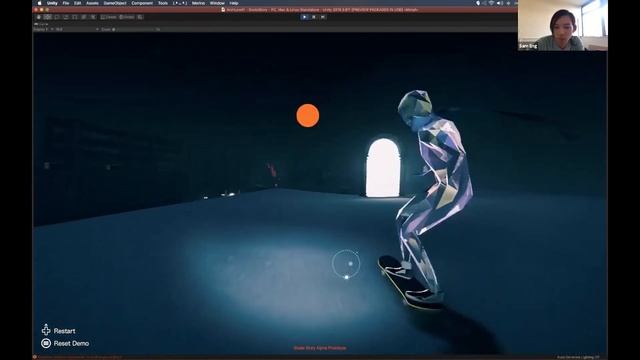Open the Window menu
640x360 pixels.
point(217,3)
